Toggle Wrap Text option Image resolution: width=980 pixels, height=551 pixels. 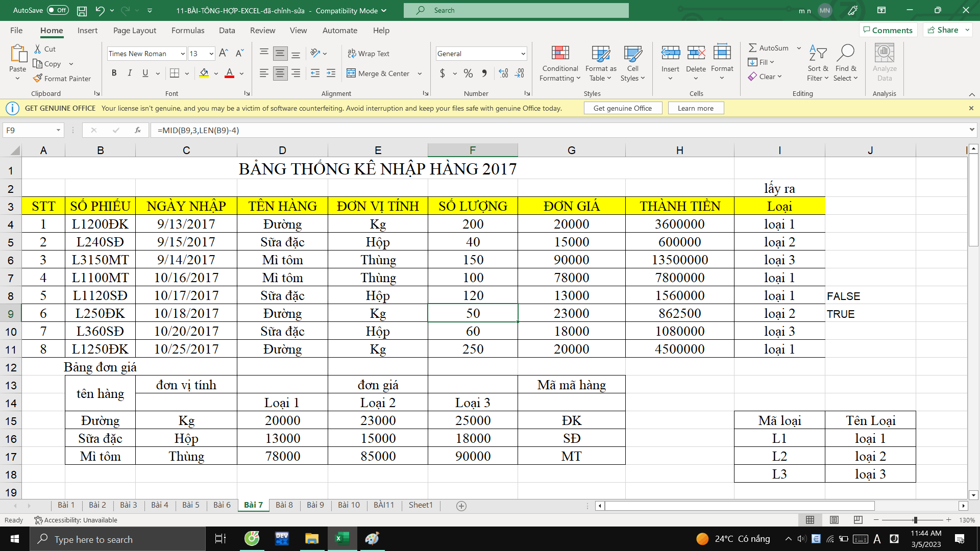tap(369, 54)
